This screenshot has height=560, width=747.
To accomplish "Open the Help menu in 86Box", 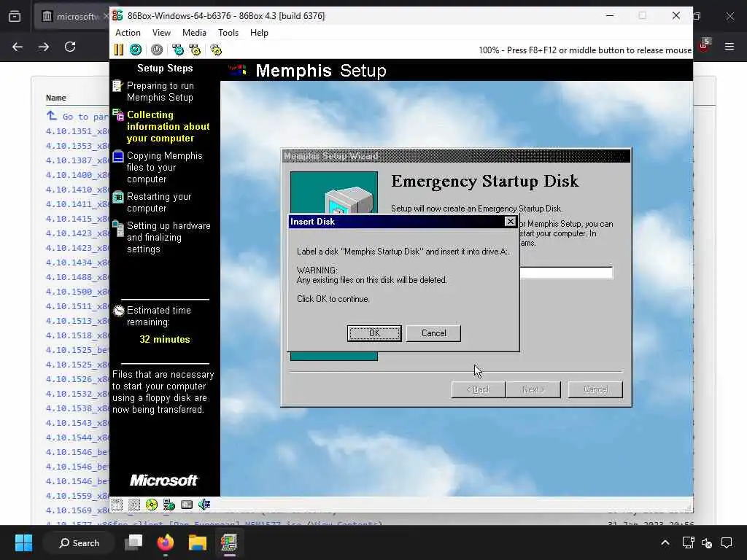I will (x=259, y=32).
